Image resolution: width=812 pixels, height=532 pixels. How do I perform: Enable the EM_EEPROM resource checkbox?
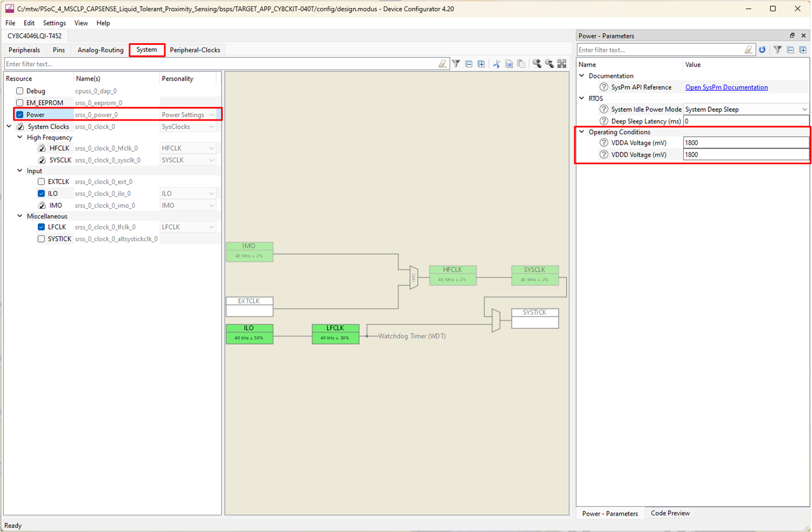pyautogui.click(x=19, y=103)
